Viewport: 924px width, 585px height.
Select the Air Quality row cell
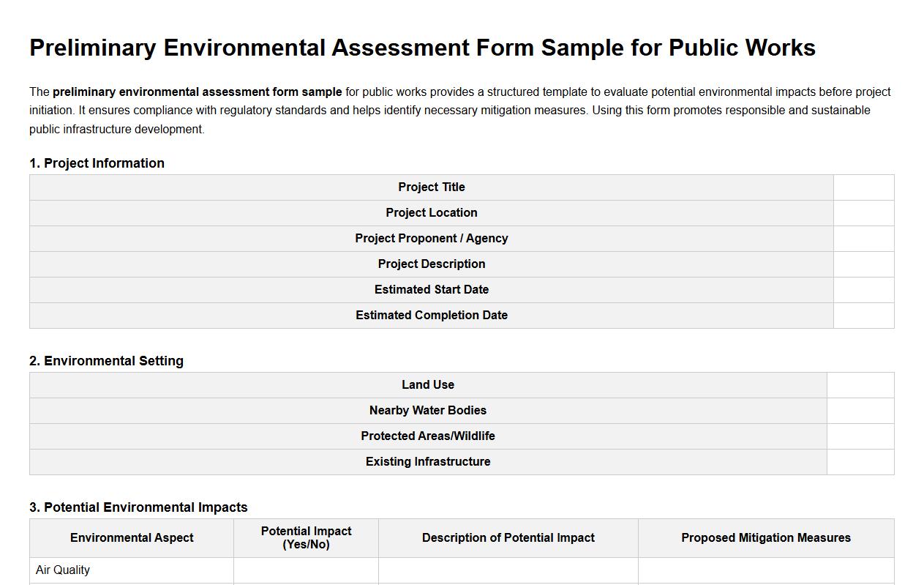pyautogui.click(x=132, y=570)
